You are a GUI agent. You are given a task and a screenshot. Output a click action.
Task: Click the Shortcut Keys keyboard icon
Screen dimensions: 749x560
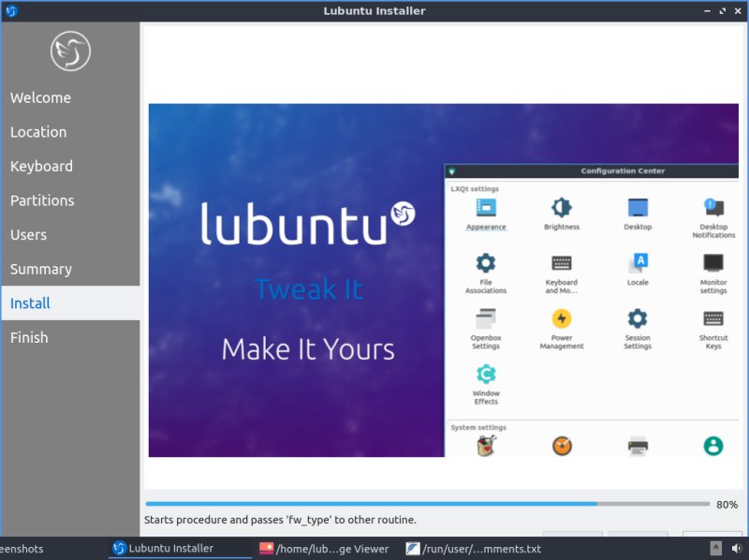[713, 318]
